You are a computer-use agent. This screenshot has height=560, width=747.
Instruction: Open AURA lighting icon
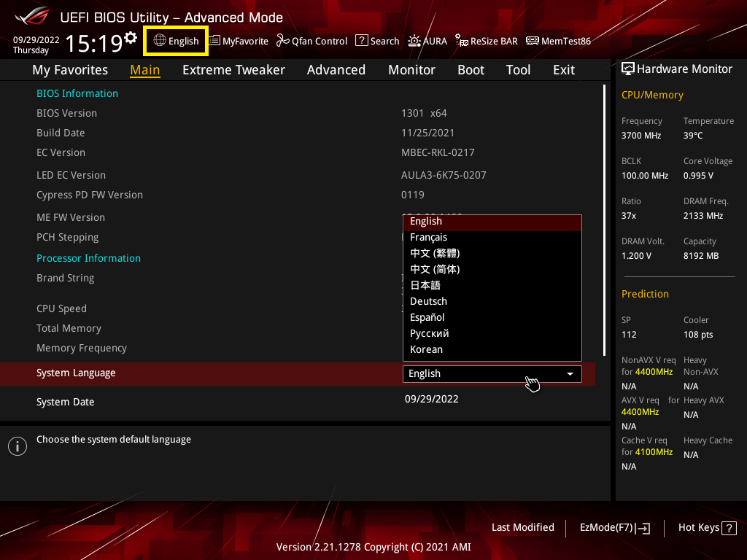414,41
